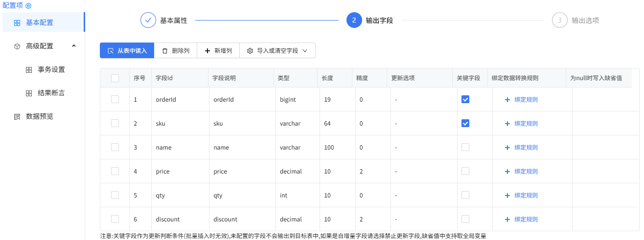Image resolution: width=644 pixels, height=240 pixels.
Task: Select the row checkbox for name
Action: 115,147
